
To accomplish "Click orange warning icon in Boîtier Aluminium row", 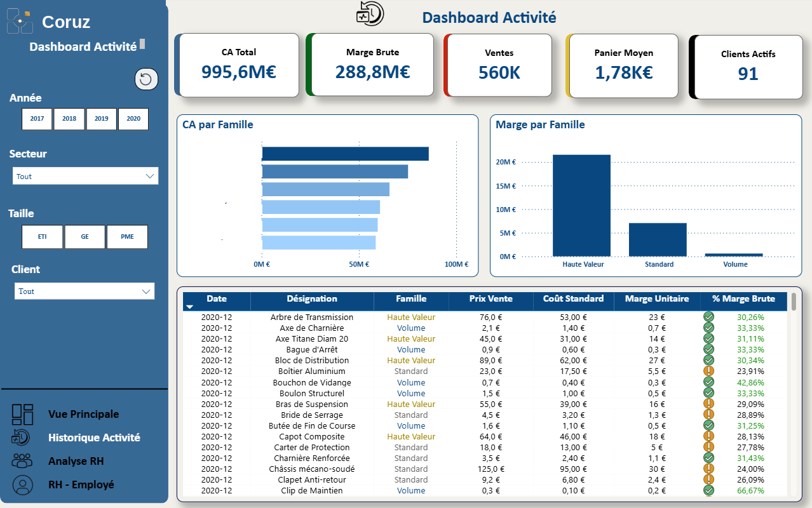I will 708,371.
